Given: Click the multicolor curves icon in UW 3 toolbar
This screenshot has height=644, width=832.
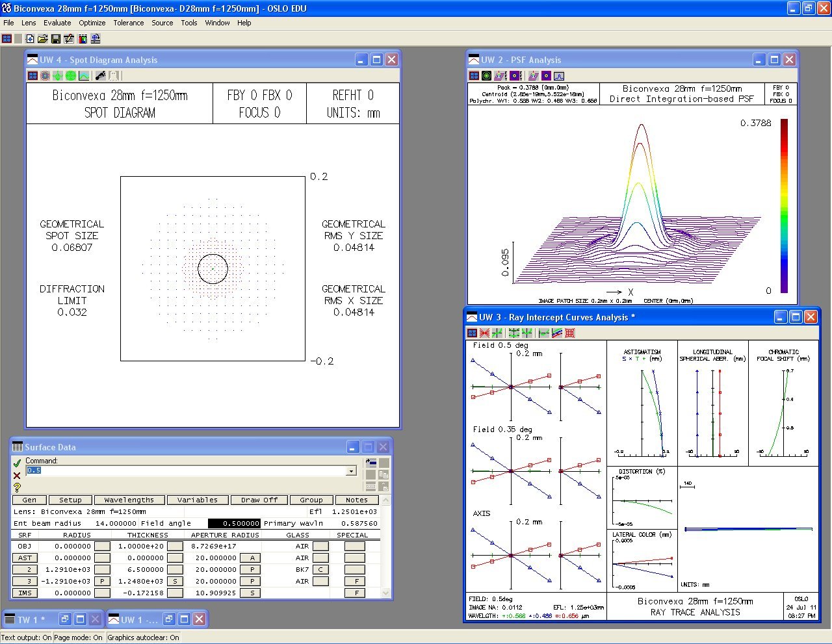Looking at the screenshot, I should pos(557,333).
